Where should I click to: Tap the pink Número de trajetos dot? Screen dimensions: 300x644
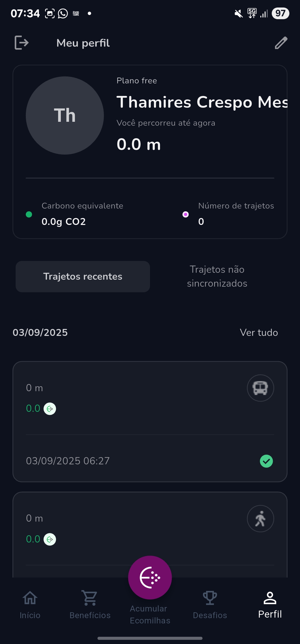186,214
